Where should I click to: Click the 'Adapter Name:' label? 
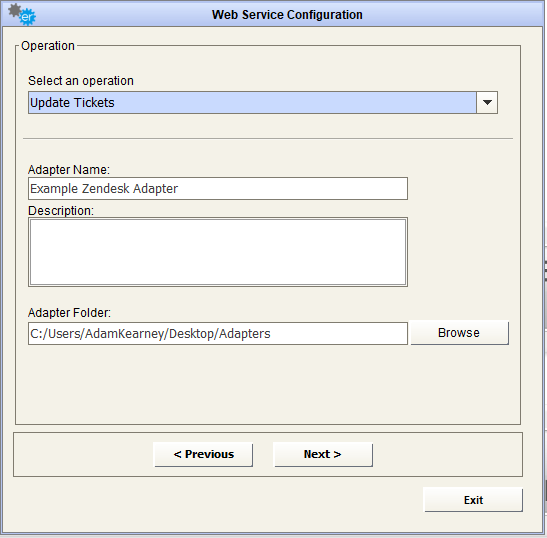[x=69, y=170]
